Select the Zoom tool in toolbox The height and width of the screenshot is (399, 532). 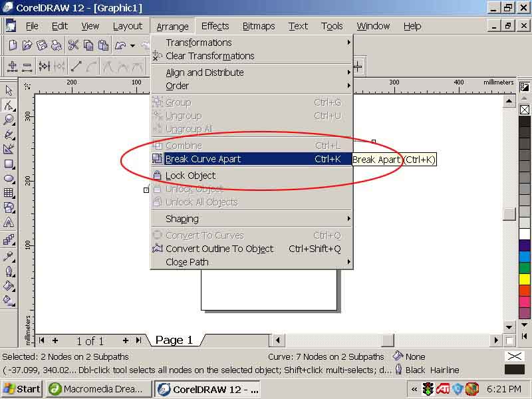pos(9,120)
